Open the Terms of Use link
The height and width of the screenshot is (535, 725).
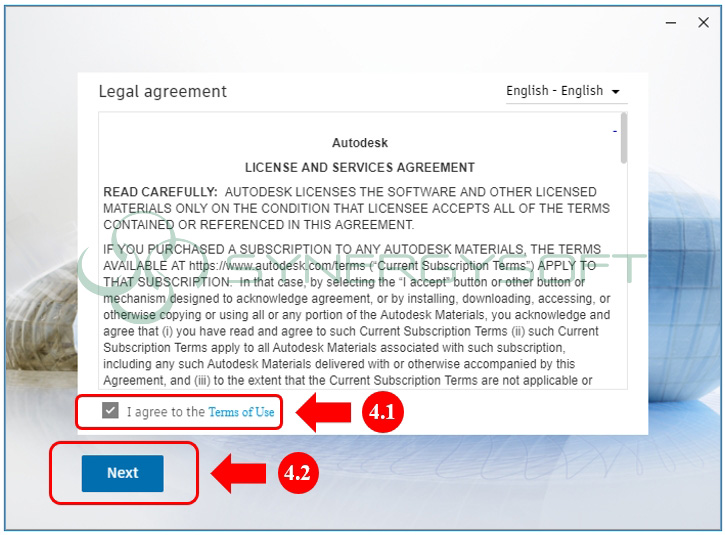click(x=241, y=412)
